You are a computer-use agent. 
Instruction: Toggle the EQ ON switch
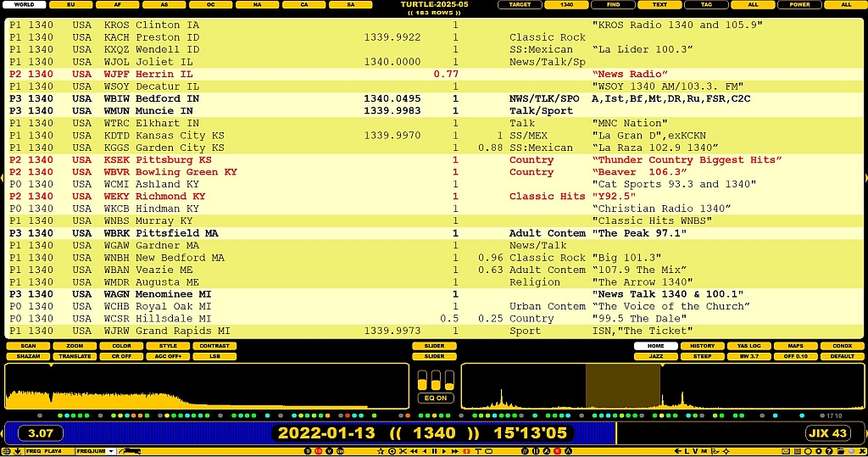pos(434,398)
